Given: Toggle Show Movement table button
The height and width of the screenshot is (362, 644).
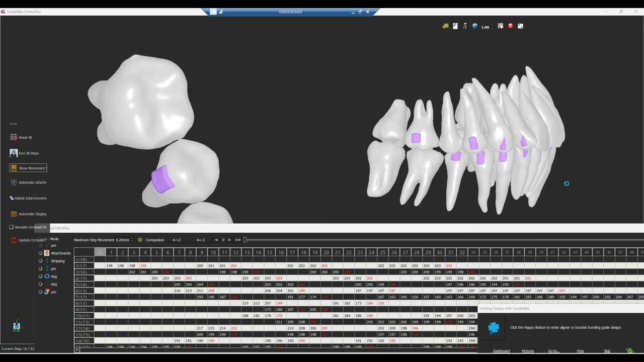Looking at the screenshot, I should pos(28,168).
